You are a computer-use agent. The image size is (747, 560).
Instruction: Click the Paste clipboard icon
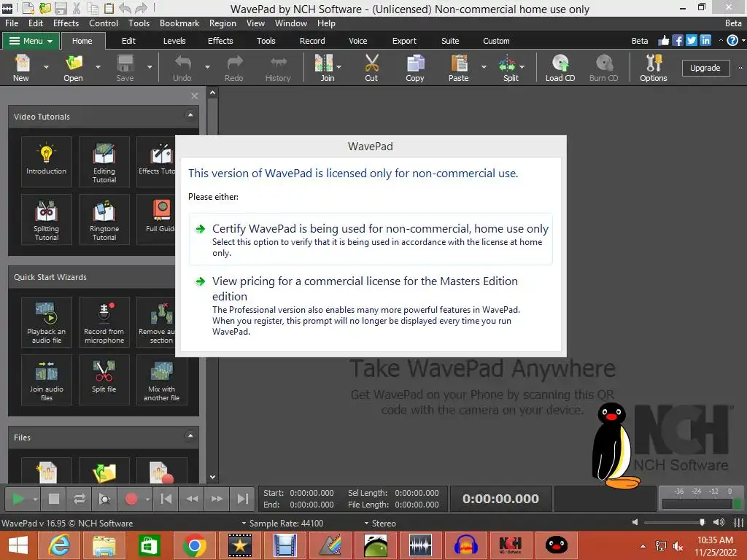click(x=458, y=68)
